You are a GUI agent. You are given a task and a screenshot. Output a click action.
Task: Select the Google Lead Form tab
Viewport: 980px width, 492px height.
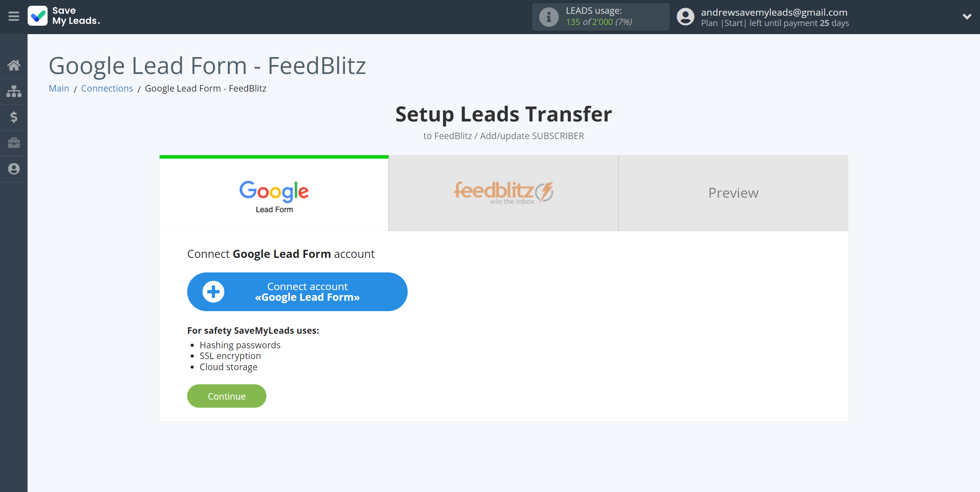point(273,193)
